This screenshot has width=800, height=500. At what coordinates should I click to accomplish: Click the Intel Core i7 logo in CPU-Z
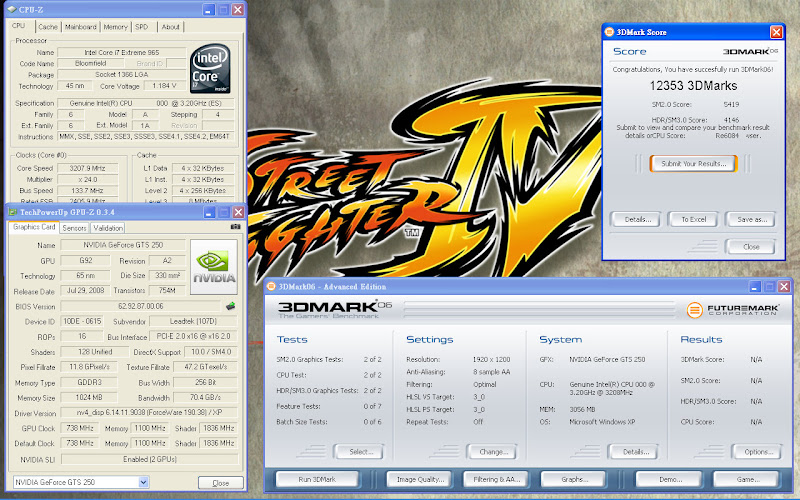(210, 68)
